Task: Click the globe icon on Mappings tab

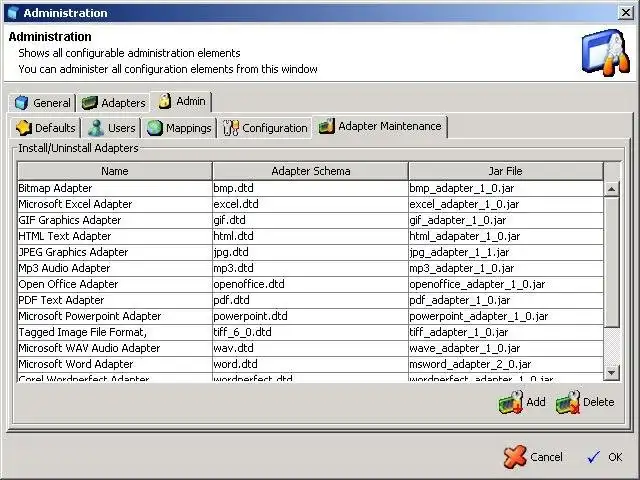Action: click(x=155, y=128)
